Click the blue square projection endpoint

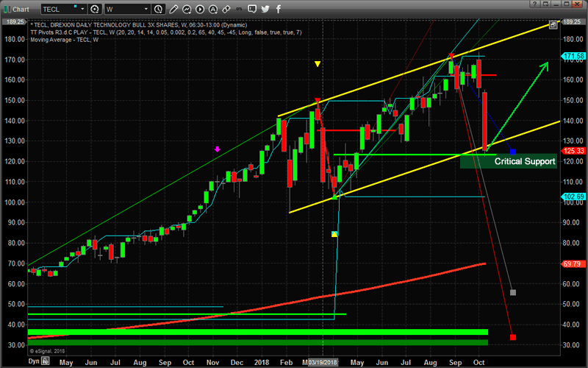[x=513, y=152]
